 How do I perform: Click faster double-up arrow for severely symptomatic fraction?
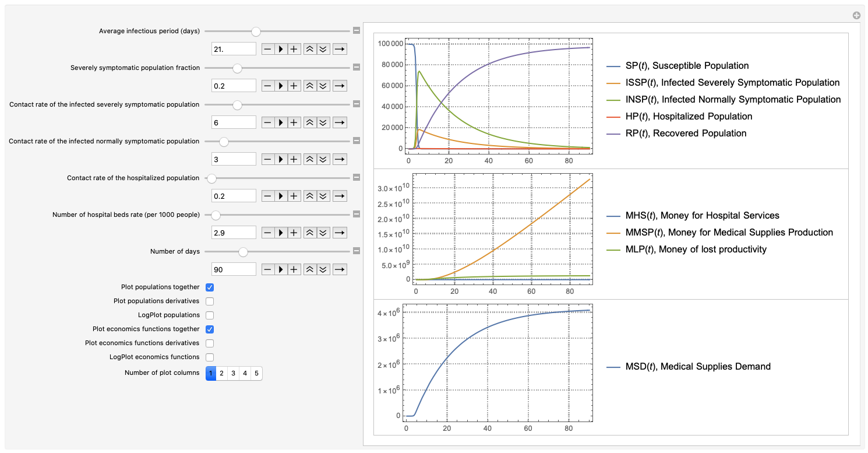[310, 86]
